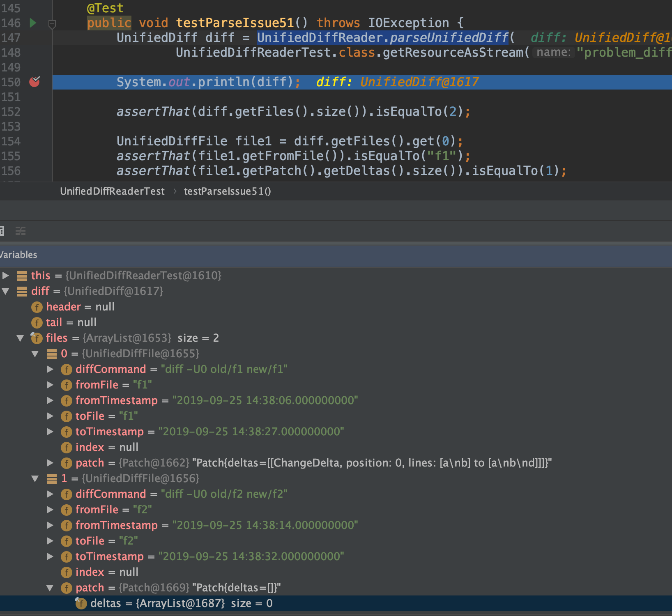Click getResourceAsStream call on line 148
The width and height of the screenshot is (672, 616).
453,53
